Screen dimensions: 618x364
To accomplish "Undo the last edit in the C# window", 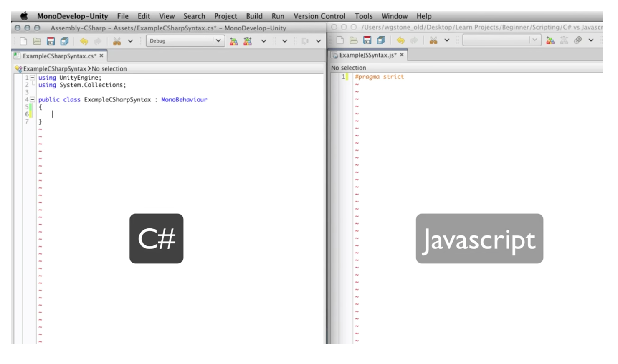I will (84, 41).
